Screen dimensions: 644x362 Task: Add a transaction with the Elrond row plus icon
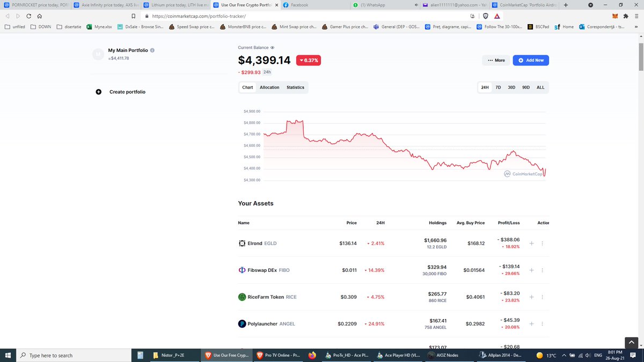531,243
